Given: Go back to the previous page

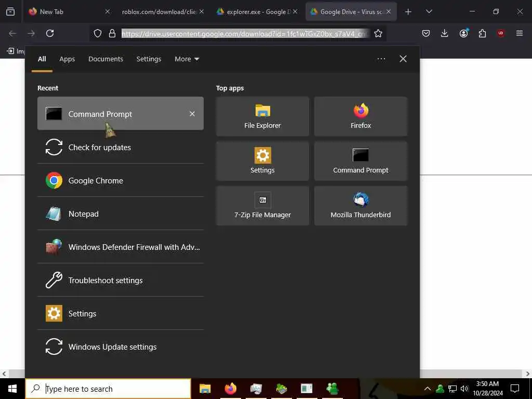Looking at the screenshot, I should (12, 33).
